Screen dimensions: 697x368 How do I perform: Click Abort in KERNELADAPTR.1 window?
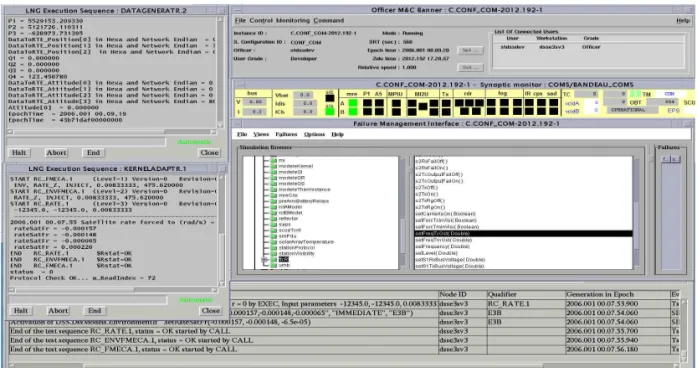[58, 311]
